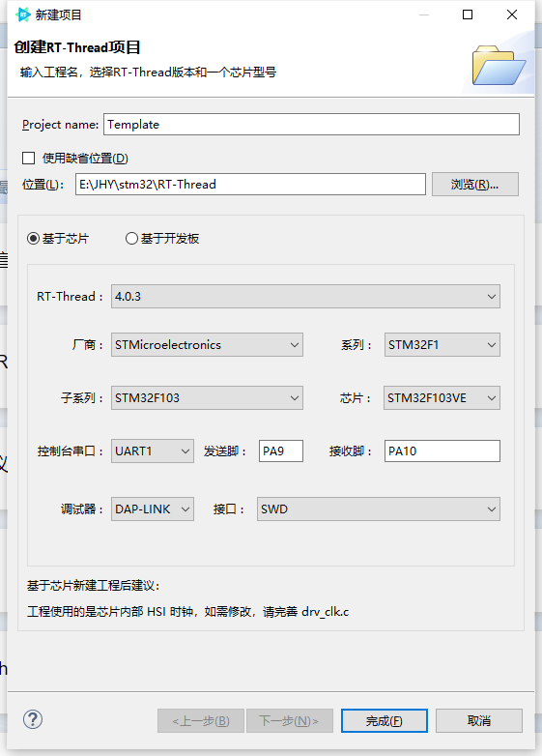This screenshot has width=542, height=756.
Task: Click the 完成(F) finish button
Action: point(384,721)
